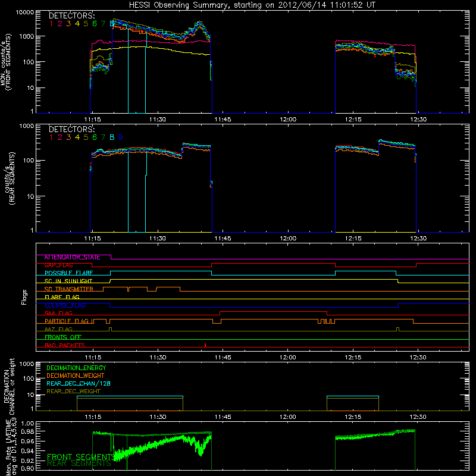Click 11:15 tick label under decimation panel

point(93,417)
